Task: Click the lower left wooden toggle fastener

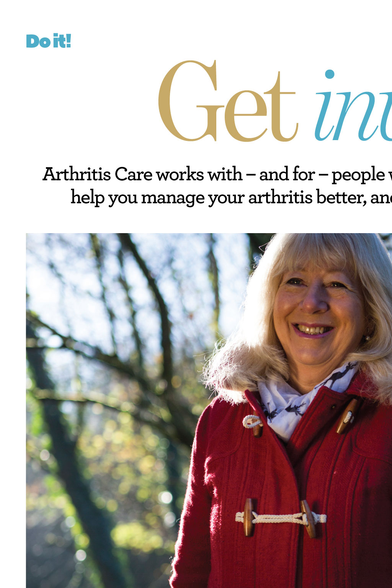Action: [249, 517]
